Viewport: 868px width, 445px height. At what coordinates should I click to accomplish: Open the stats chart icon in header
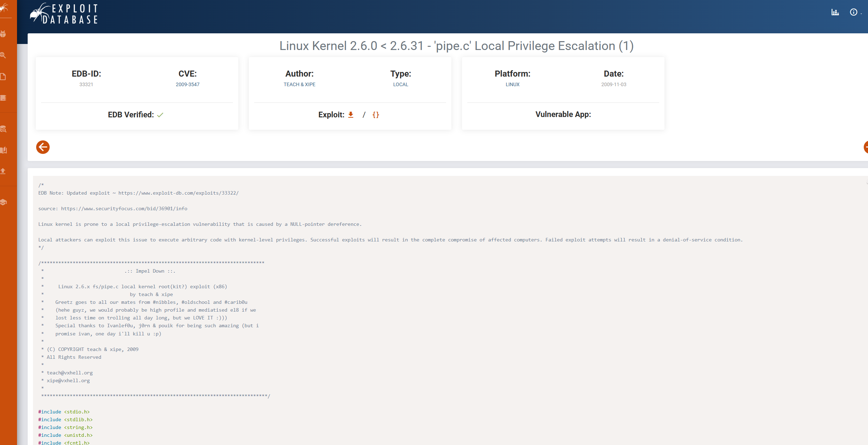[x=835, y=12]
